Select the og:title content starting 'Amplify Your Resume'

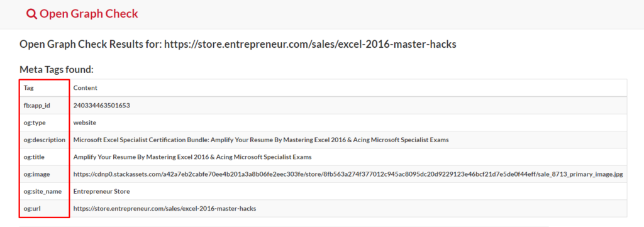[x=192, y=157]
